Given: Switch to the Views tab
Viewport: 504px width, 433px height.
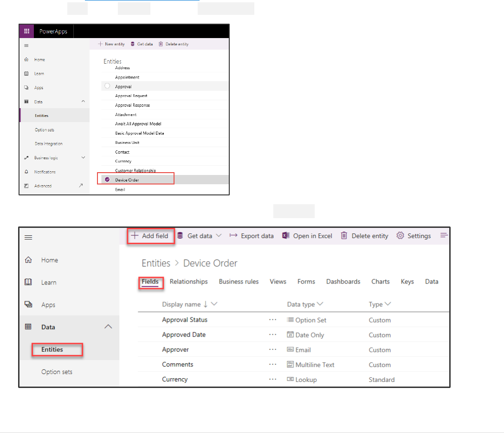Looking at the screenshot, I should [278, 282].
